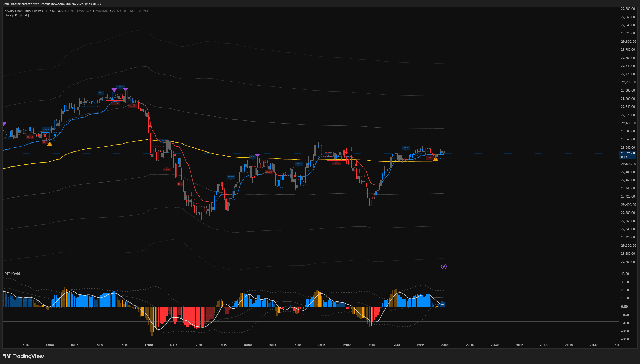Click the 17:00 time axis label
The width and height of the screenshot is (640, 364).
tap(149, 345)
